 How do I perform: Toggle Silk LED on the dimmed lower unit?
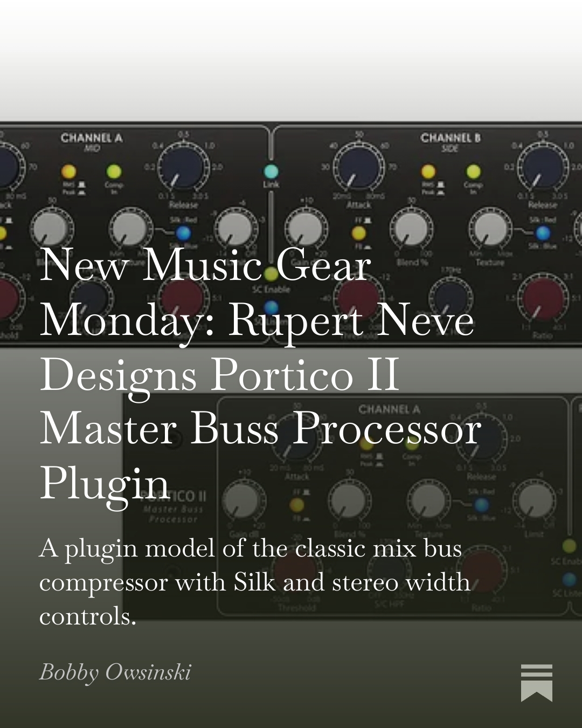pyautogui.click(x=481, y=505)
